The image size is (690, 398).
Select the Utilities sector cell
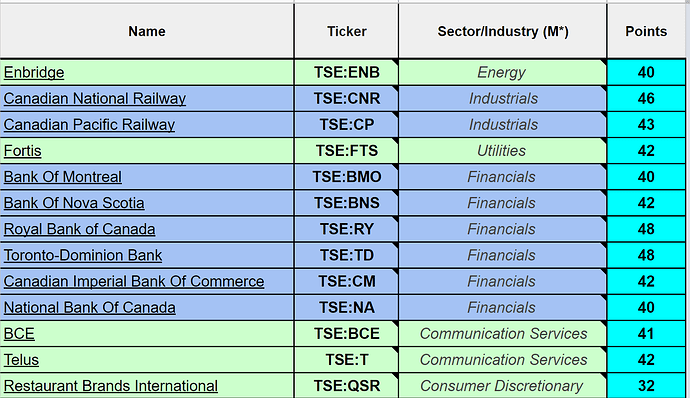pyautogui.click(x=503, y=151)
